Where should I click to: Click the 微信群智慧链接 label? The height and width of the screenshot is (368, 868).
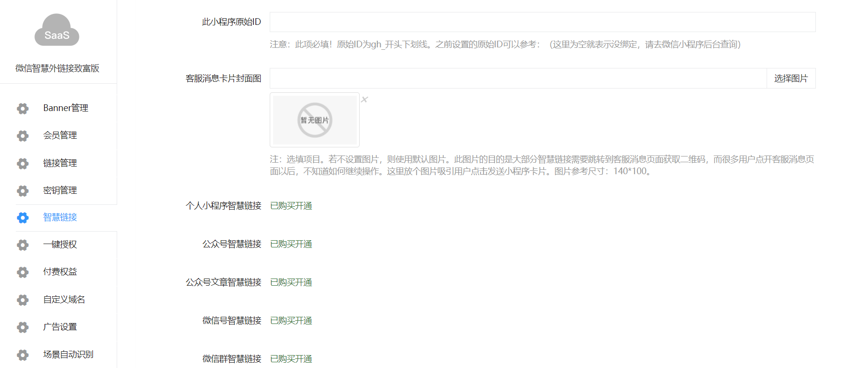coord(232,359)
